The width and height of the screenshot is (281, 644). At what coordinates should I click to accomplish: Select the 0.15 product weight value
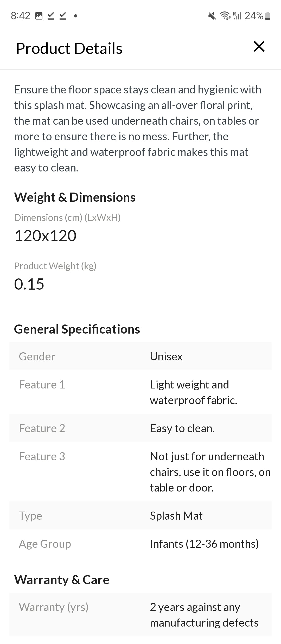click(x=29, y=284)
